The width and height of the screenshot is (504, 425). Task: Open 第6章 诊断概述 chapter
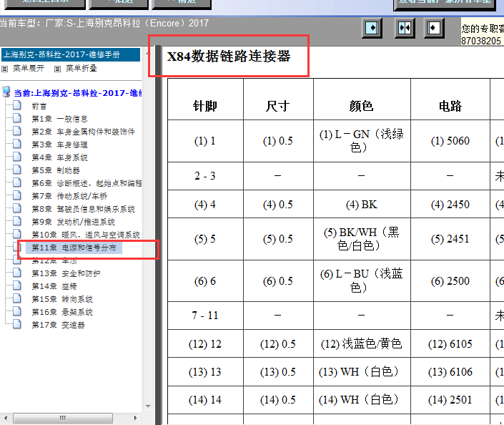tap(87, 183)
